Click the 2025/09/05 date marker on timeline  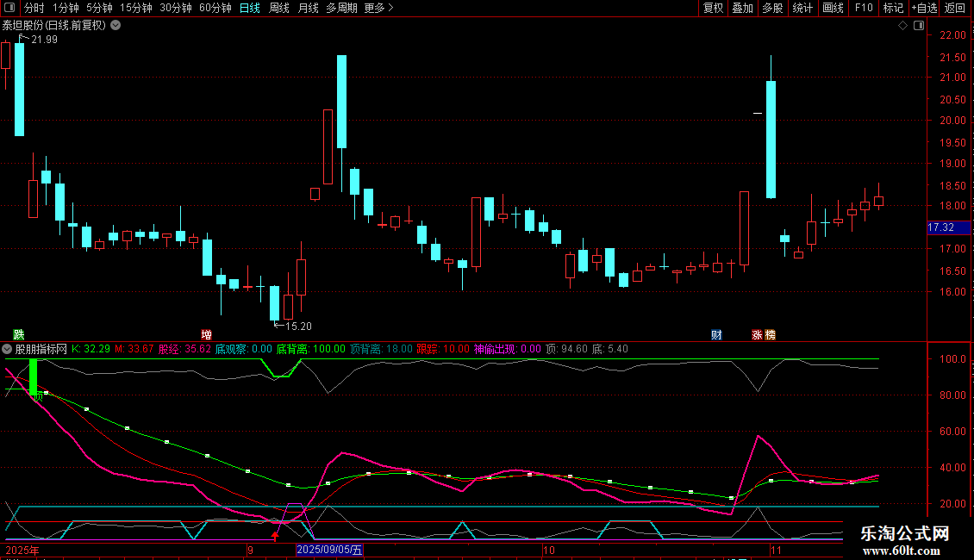(330, 549)
